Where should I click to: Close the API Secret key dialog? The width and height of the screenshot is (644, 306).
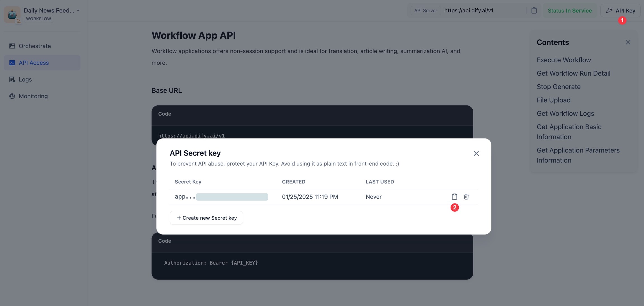476,153
